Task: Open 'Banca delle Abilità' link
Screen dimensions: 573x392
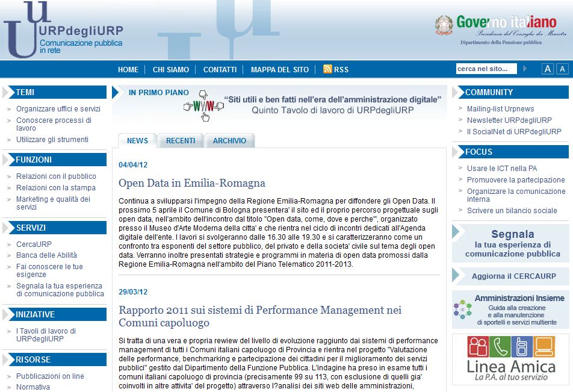Action: (x=46, y=255)
